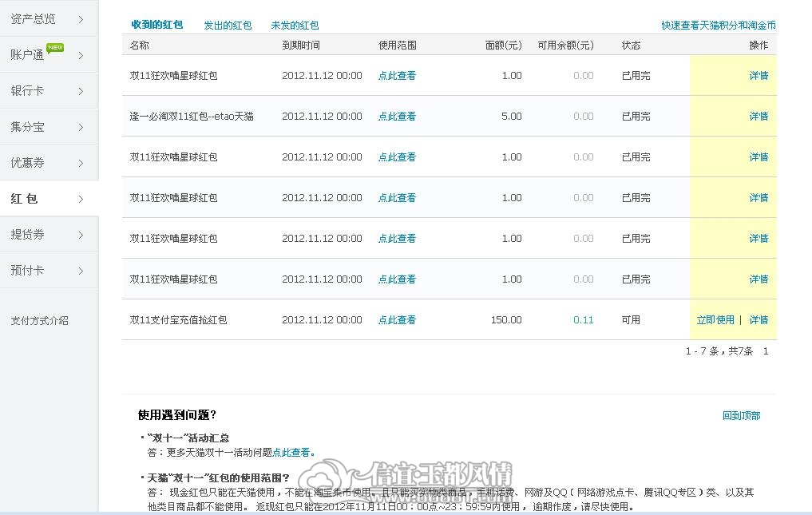Open 预付卡 in the sidebar
This screenshot has height=515, width=812.
coord(27,270)
